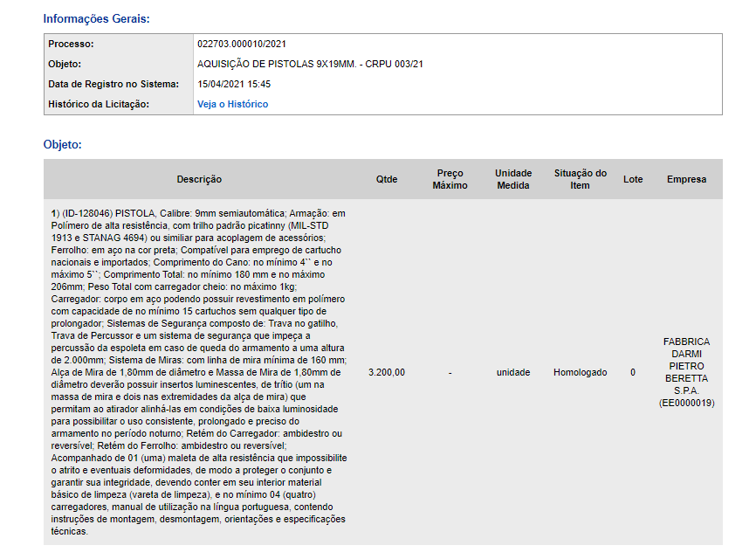Select the registration date 15/04/2021 15:45
The image size is (756, 559).
tap(234, 84)
